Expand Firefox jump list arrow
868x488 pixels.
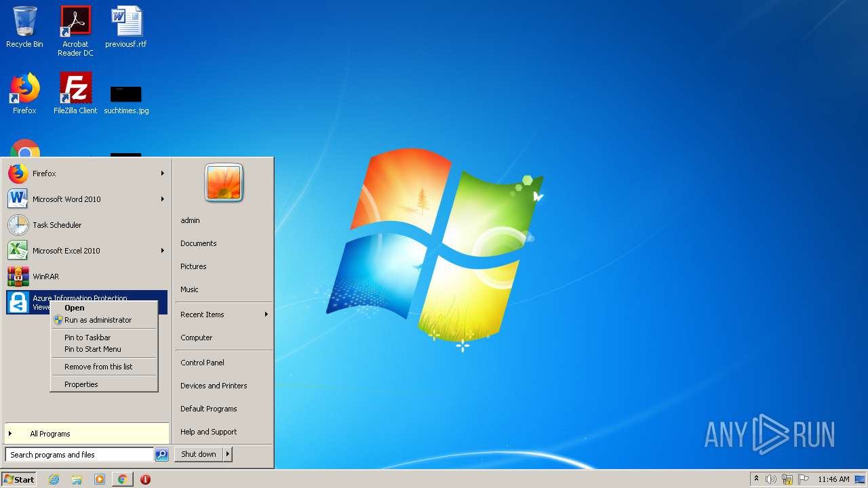click(x=163, y=174)
